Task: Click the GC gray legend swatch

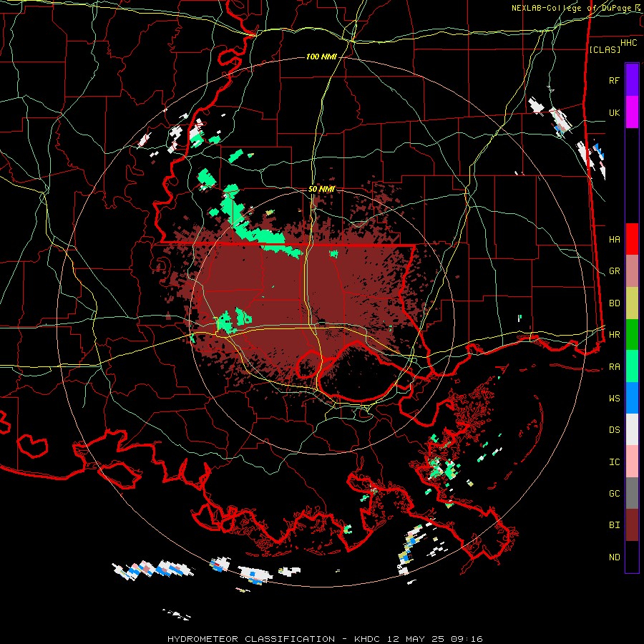Action: [632, 493]
